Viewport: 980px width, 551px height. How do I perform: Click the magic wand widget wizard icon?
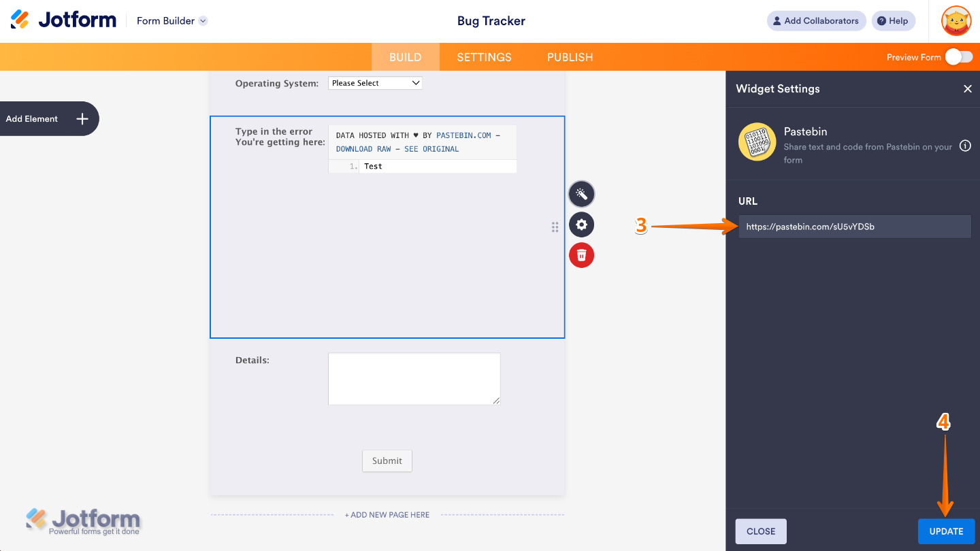click(x=581, y=194)
